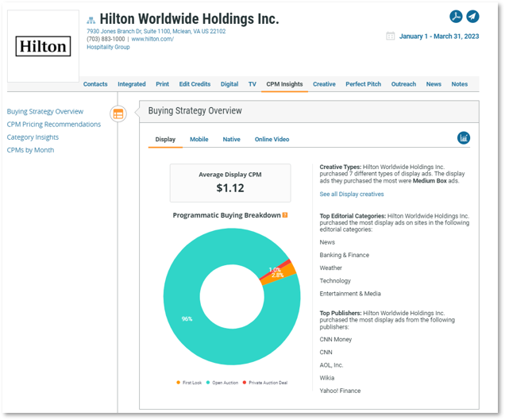Click the CNN publisher entry
This screenshot has width=505, height=420.
tap(326, 353)
